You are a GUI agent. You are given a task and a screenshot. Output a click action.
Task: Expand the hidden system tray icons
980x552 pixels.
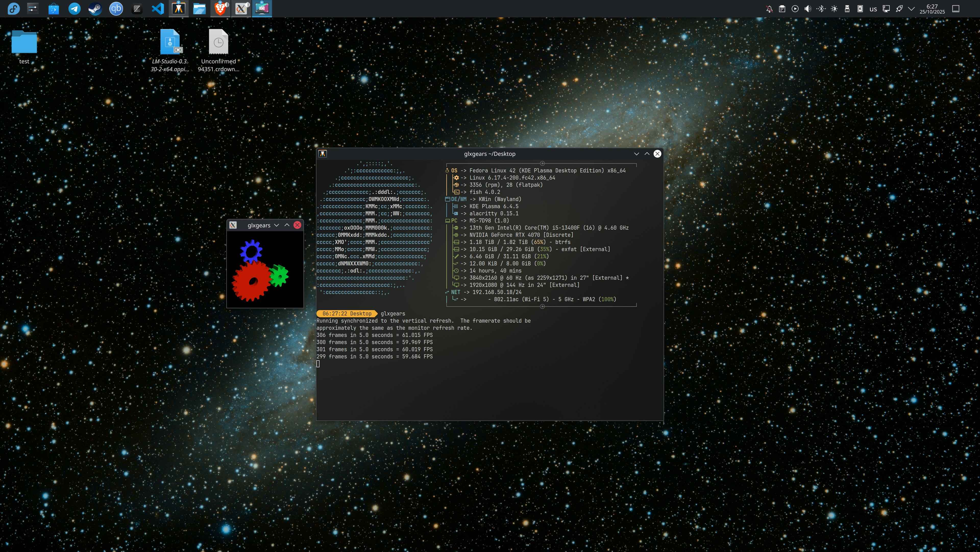pos(911,9)
